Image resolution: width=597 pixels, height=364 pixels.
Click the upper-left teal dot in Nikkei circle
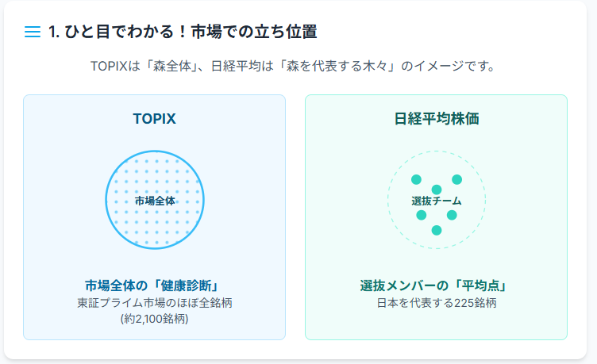click(x=416, y=179)
